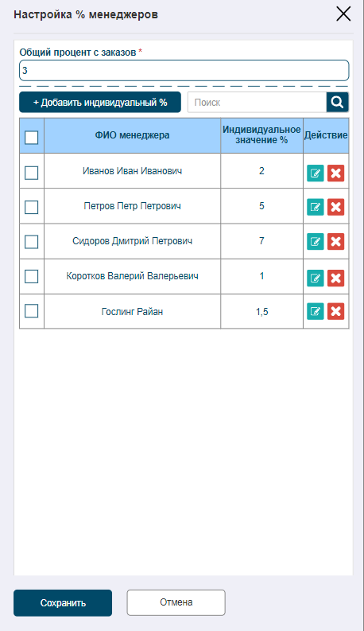364x631 pixels.
Task: Edit Гослинг Райан entry
Action: (x=316, y=311)
